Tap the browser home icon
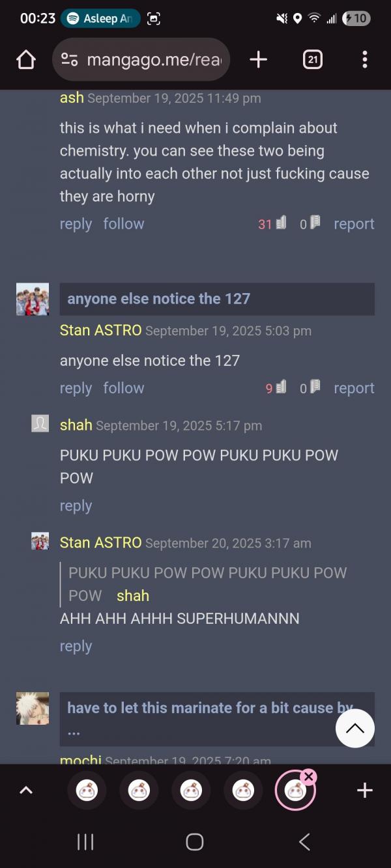 point(26,60)
